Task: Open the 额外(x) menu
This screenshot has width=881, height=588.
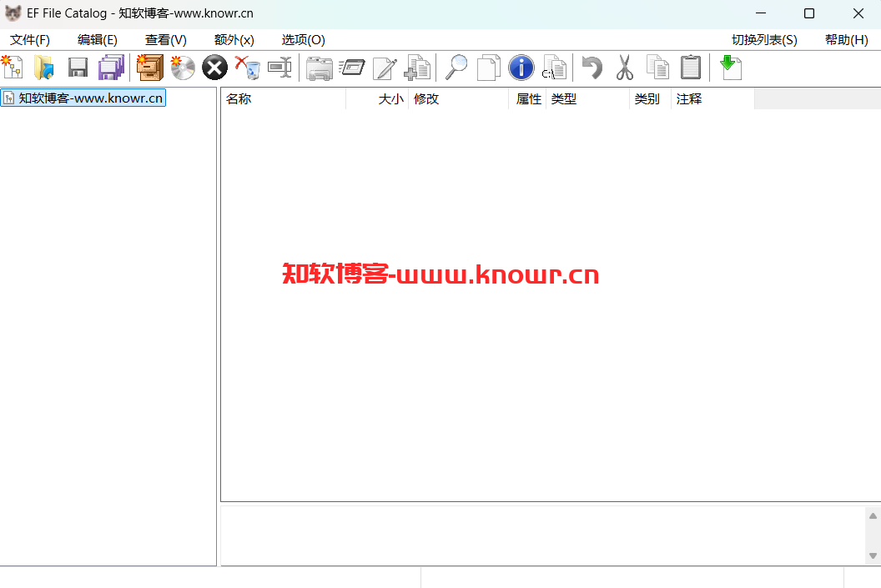Action: click(234, 40)
